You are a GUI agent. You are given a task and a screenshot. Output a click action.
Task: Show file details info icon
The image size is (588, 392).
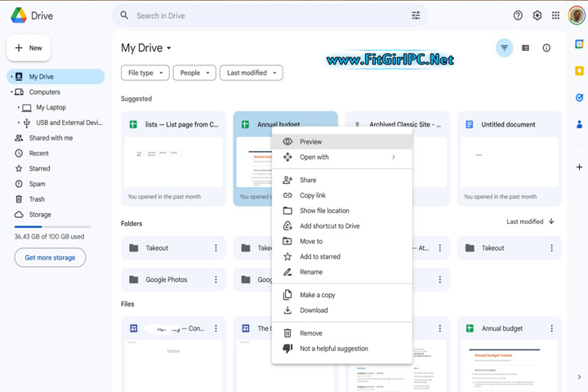(546, 48)
